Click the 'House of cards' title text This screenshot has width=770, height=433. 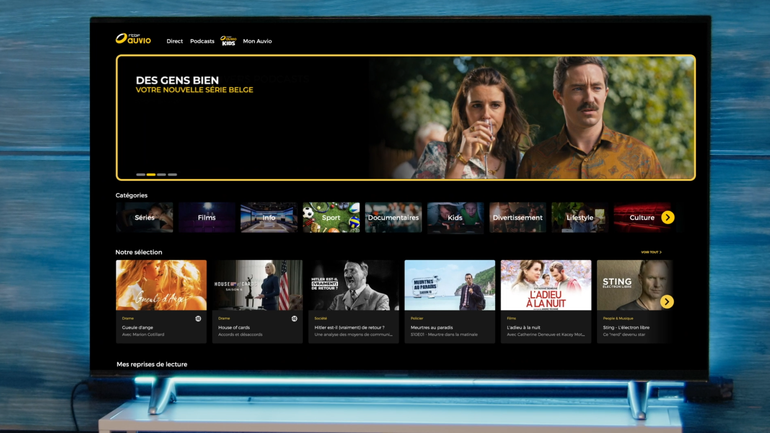point(234,327)
